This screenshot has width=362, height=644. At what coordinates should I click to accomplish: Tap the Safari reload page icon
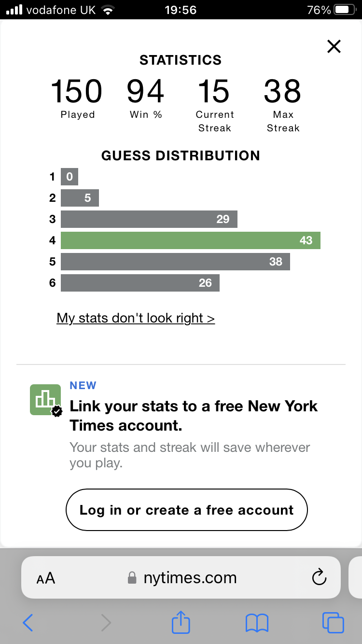(x=319, y=577)
